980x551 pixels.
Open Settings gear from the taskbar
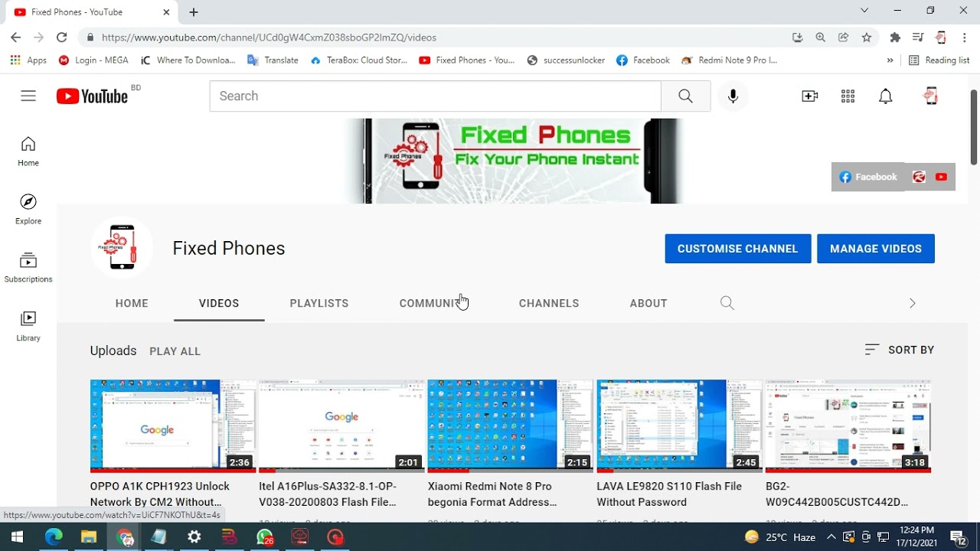coord(194,537)
